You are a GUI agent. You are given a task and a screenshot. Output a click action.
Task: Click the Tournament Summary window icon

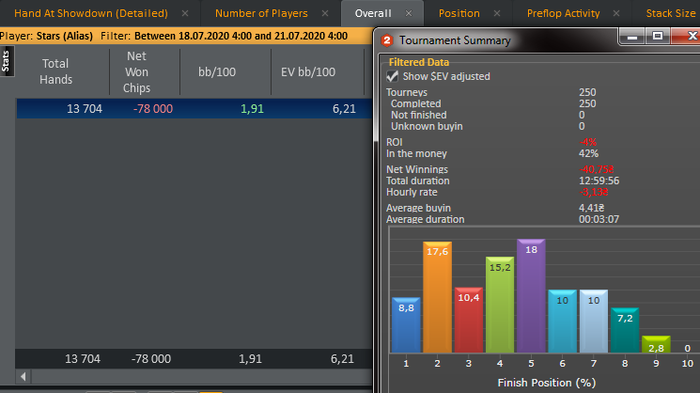click(x=387, y=41)
